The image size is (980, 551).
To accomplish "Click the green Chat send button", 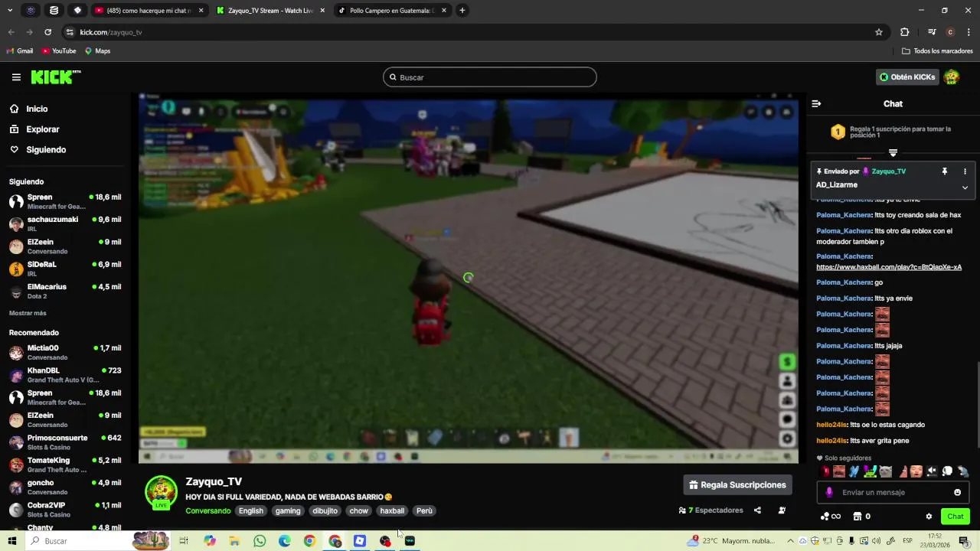I will tap(955, 517).
